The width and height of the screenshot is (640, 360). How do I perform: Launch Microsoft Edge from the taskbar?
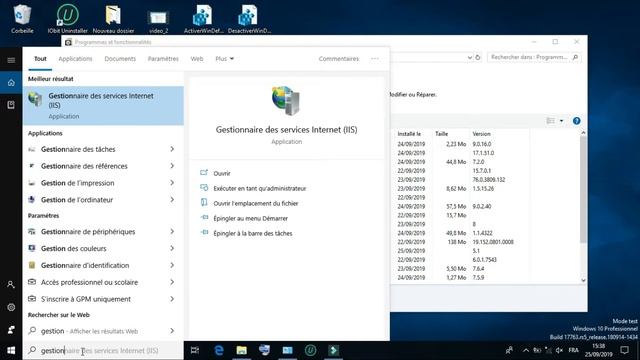point(219,350)
